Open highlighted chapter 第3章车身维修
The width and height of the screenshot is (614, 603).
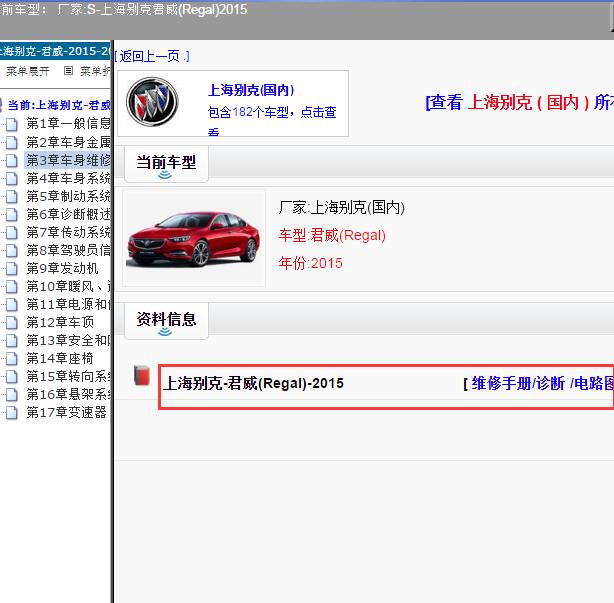(x=68, y=161)
